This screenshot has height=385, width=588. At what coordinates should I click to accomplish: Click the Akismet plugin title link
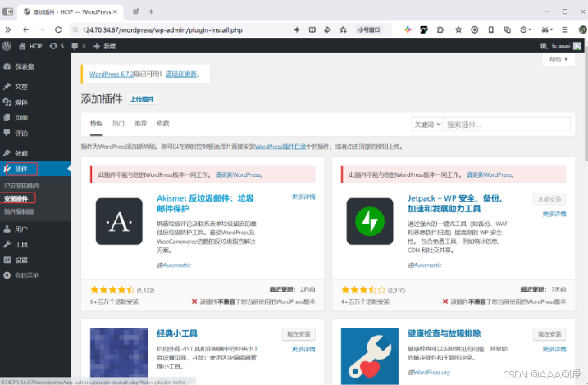pos(206,203)
